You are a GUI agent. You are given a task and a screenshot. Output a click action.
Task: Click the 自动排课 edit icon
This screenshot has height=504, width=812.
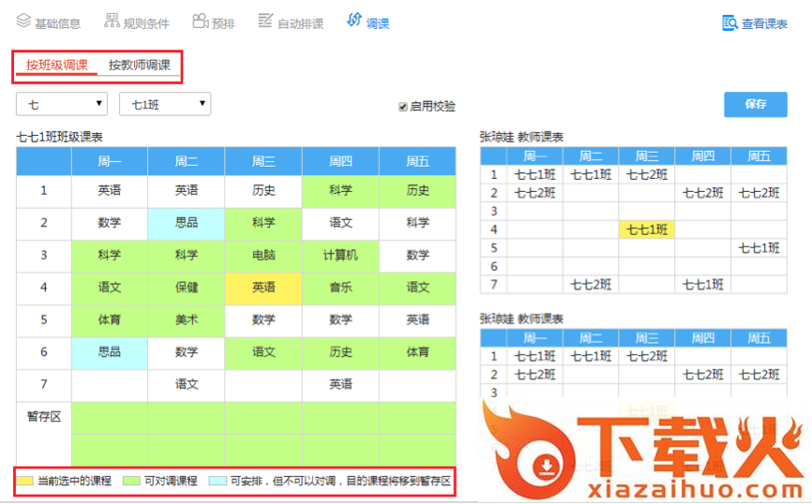(x=265, y=21)
